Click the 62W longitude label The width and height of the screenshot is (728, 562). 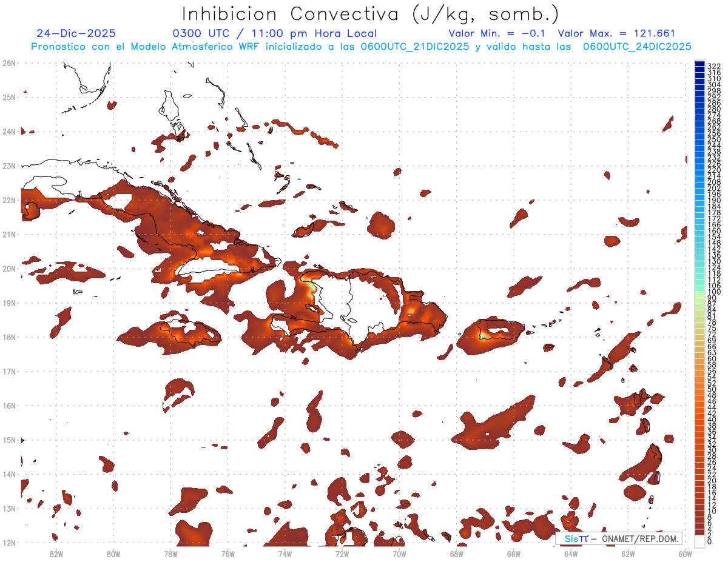click(628, 553)
